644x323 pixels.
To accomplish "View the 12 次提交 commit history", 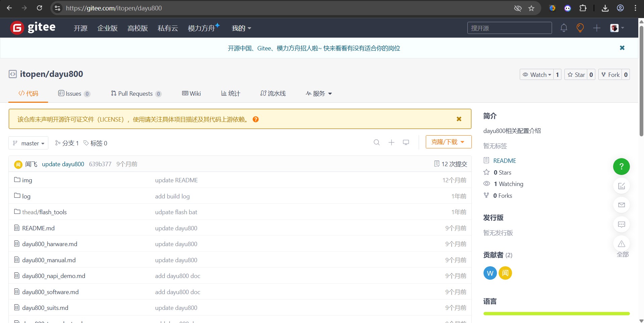I will (451, 164).
